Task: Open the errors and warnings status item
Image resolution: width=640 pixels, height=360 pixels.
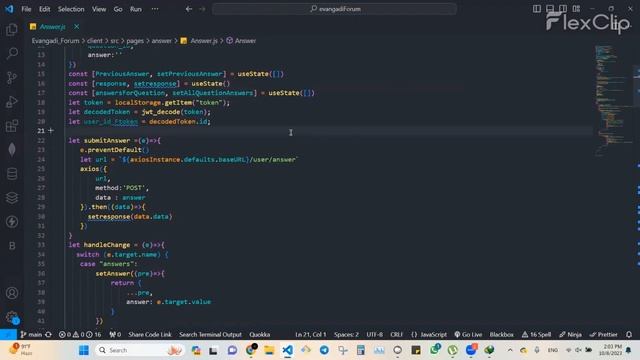Action: 80,334
